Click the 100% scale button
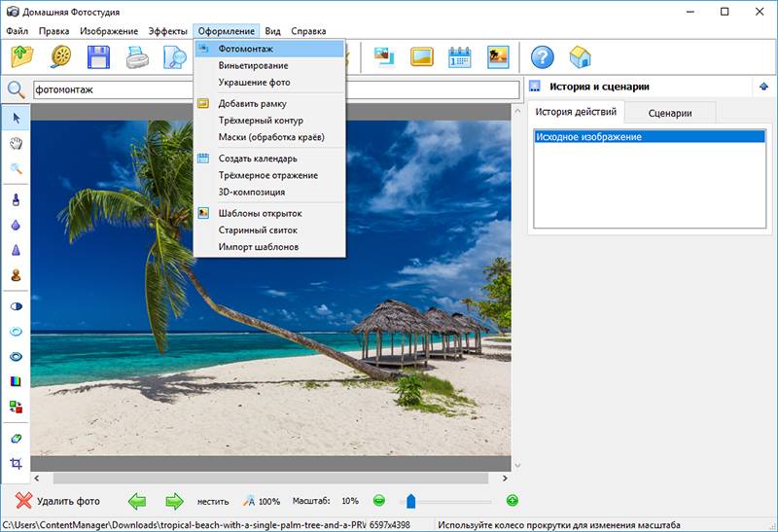This screenshot has width=778, height=532. 262,501
